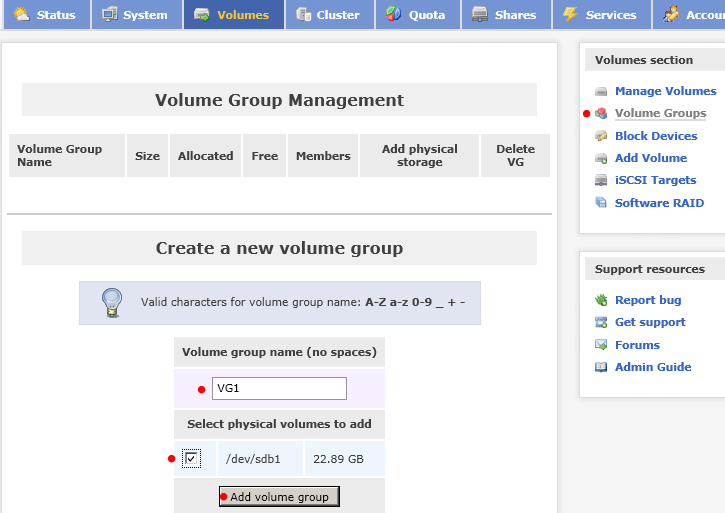
Task: Open the Status tab
Action: point(47,14)
